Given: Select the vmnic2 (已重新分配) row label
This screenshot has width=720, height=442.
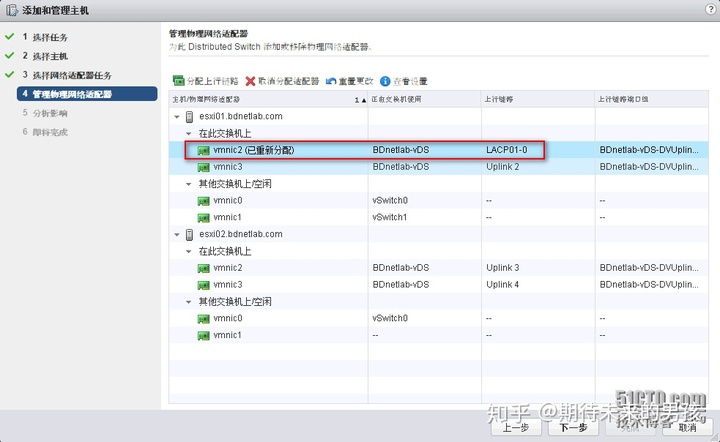Looking at the screenshot, I should click(254, 150).
